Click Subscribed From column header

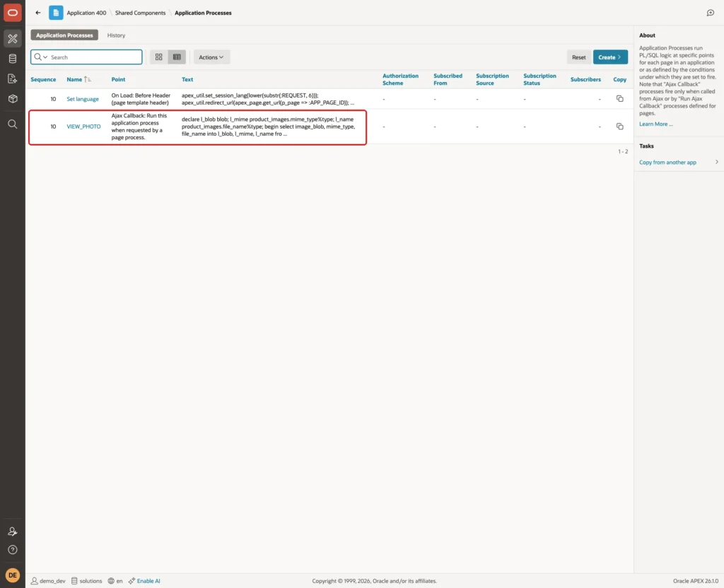448,79
